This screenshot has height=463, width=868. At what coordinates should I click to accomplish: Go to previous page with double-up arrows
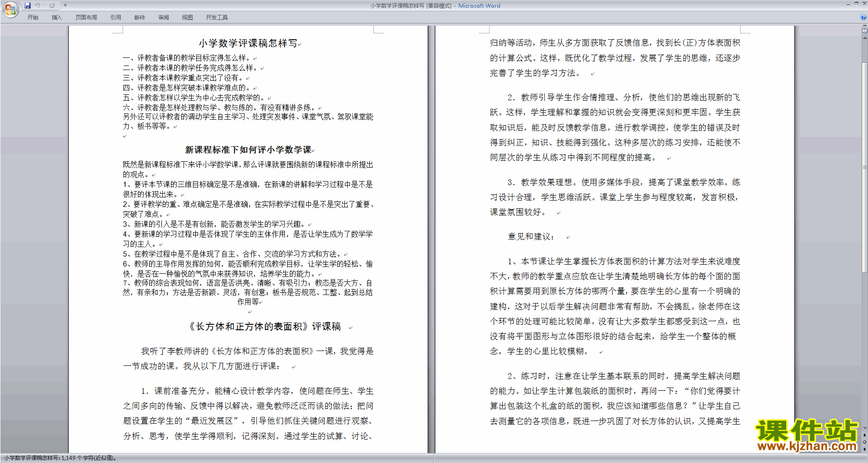click(x=865, y=435)
